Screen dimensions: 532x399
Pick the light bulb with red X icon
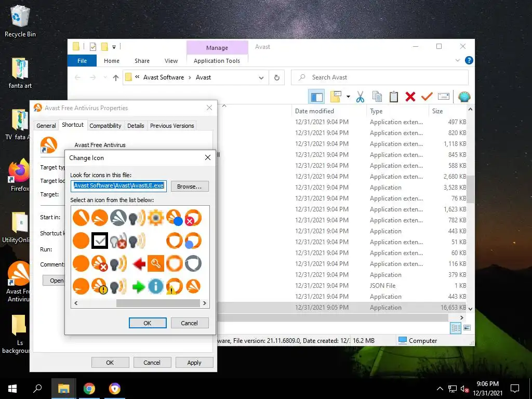pos(118,241)
